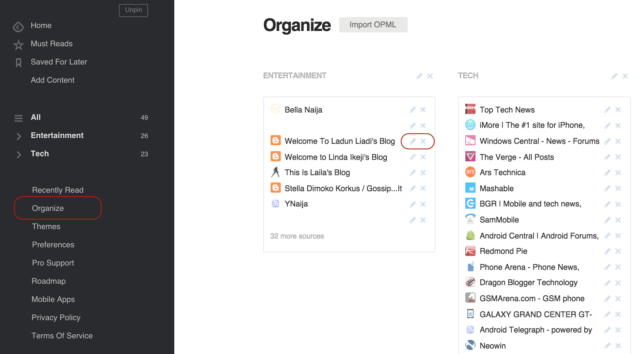Open Recently Read
The height and width of the screenshot is (354, 644).
(x=58, y=190)
